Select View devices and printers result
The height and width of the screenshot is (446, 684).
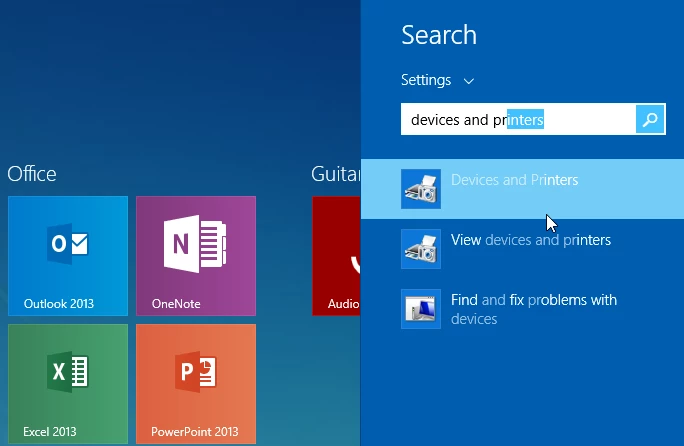(x=522, y=249)
